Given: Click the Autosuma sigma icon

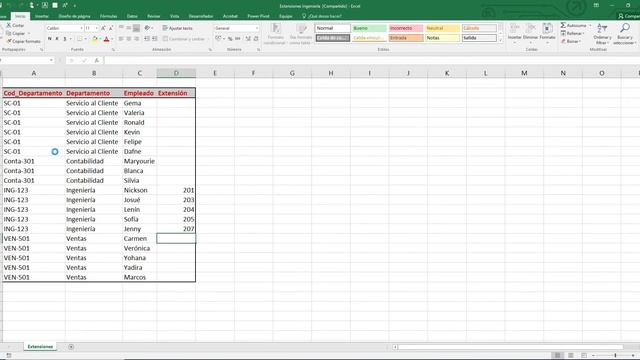Looking at the screenshot, I should [x=563, y=25].
